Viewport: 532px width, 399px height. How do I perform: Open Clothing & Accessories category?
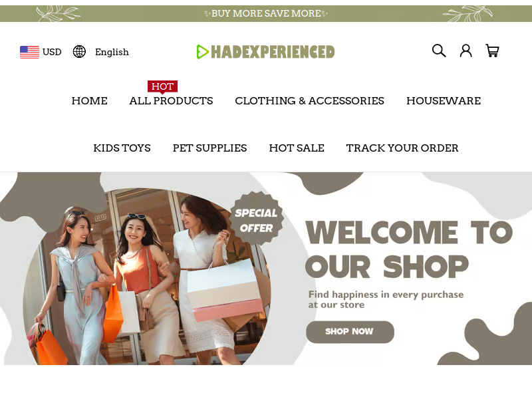pos(309,101)
